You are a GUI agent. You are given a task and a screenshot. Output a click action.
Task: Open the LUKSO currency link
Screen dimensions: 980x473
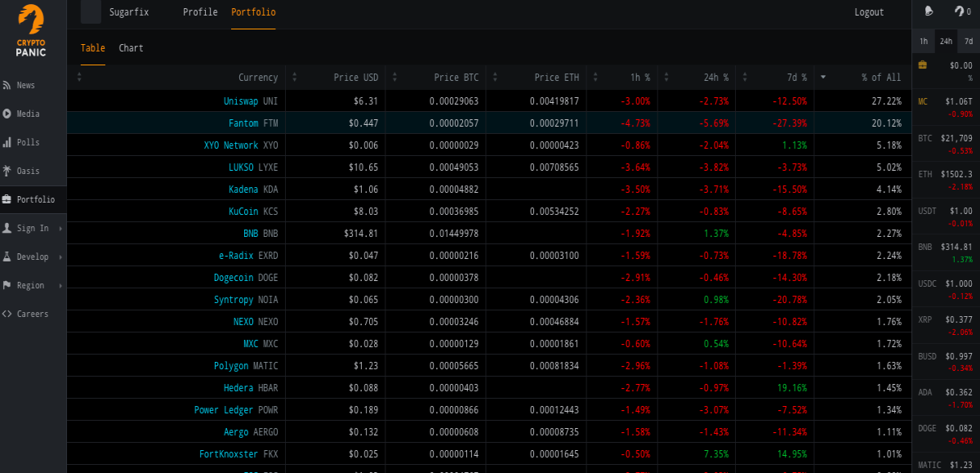click(243, 167)
